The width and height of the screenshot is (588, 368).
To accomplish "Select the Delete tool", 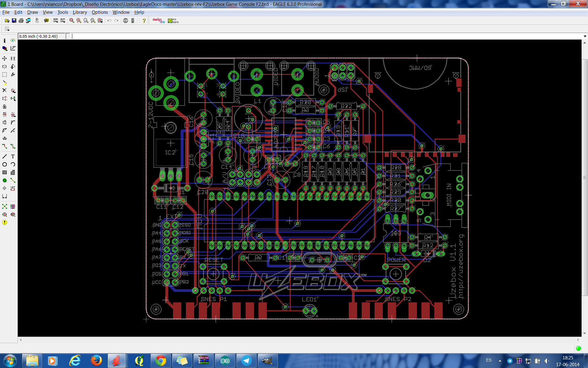I will [x=5, y=90].
